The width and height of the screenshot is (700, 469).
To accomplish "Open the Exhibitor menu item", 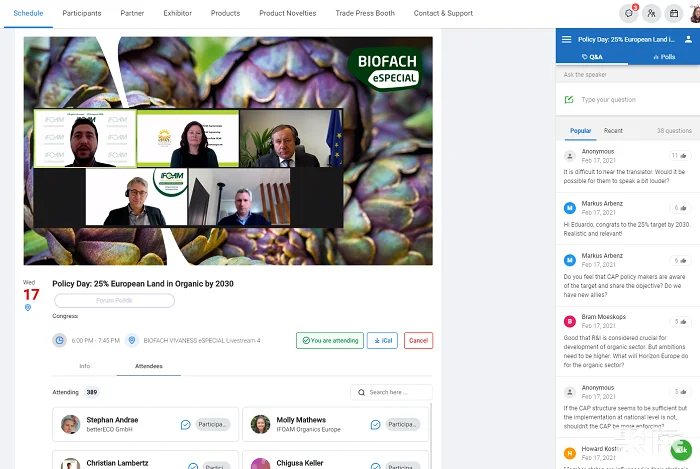I will (178, 13).
